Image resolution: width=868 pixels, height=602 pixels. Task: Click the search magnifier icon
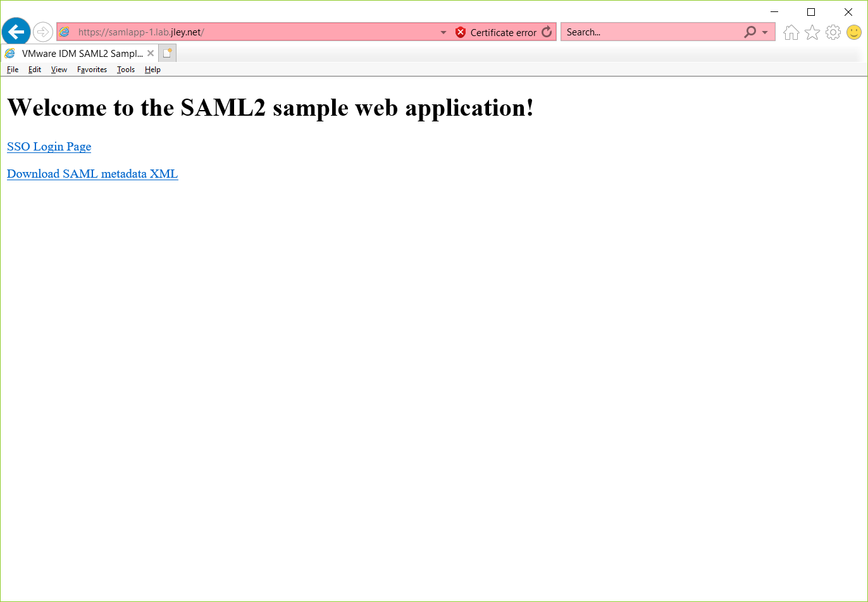(x=750, y=32)
